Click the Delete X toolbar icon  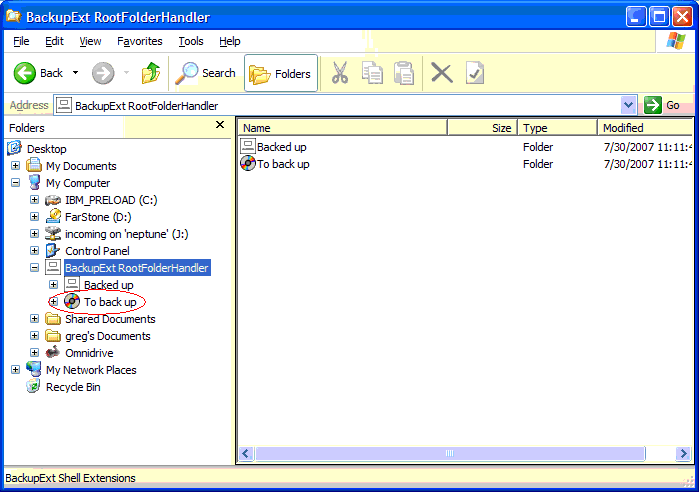[x=442, y=73]
